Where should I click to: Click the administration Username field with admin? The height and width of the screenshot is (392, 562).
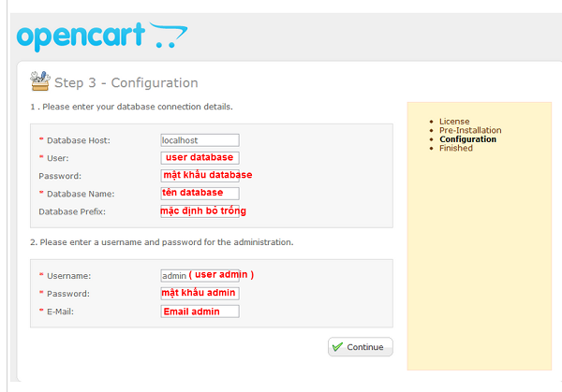[199, 275]
